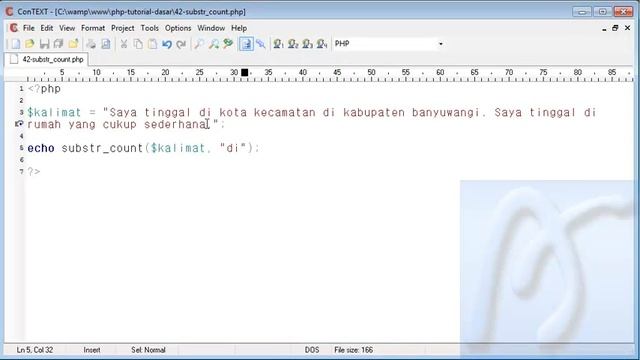This screenshot has height=360, width=640.
Task: Open the Edit menu
Action: 47,28
